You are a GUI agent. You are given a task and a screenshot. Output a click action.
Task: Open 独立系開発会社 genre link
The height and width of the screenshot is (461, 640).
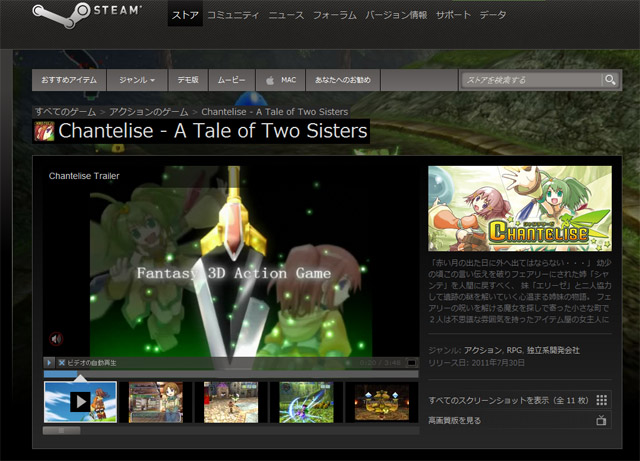pyautogui.click(x=553, y=350)
